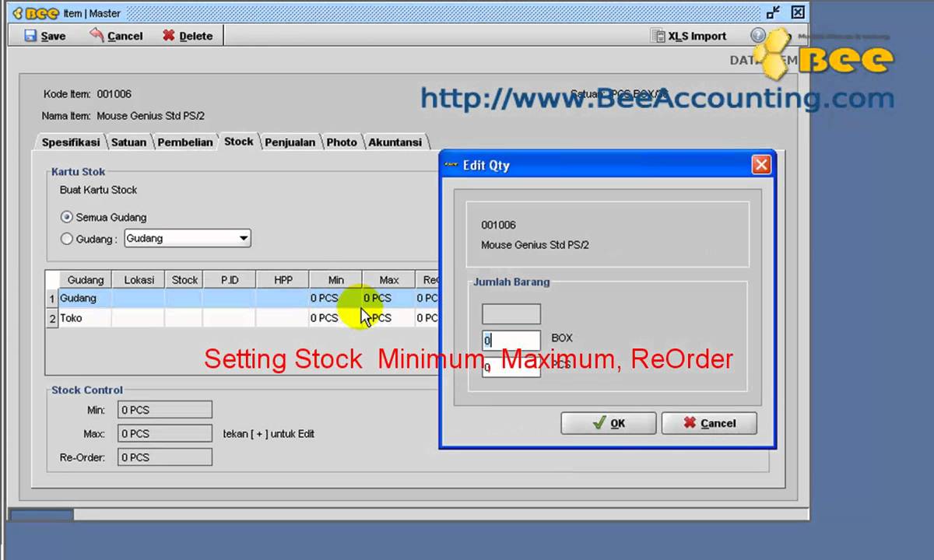
Task: Confirm quantity with the OK button
Action: pos(608,423)
